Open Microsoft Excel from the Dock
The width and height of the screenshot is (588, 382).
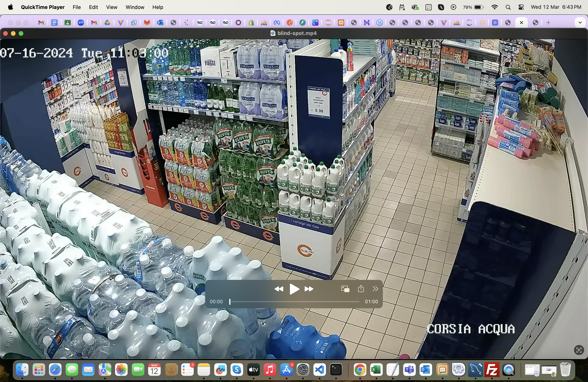tap(376, 370)
